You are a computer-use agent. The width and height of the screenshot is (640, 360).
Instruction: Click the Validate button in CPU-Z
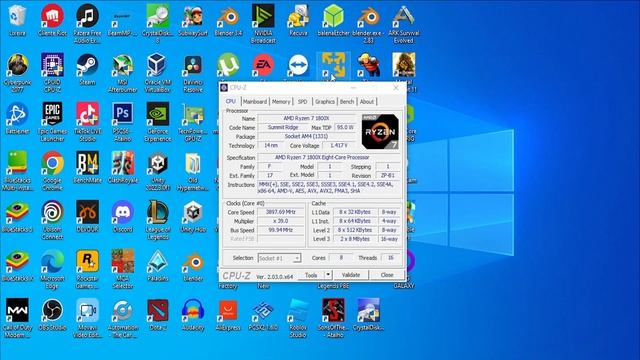coord(351,275)
